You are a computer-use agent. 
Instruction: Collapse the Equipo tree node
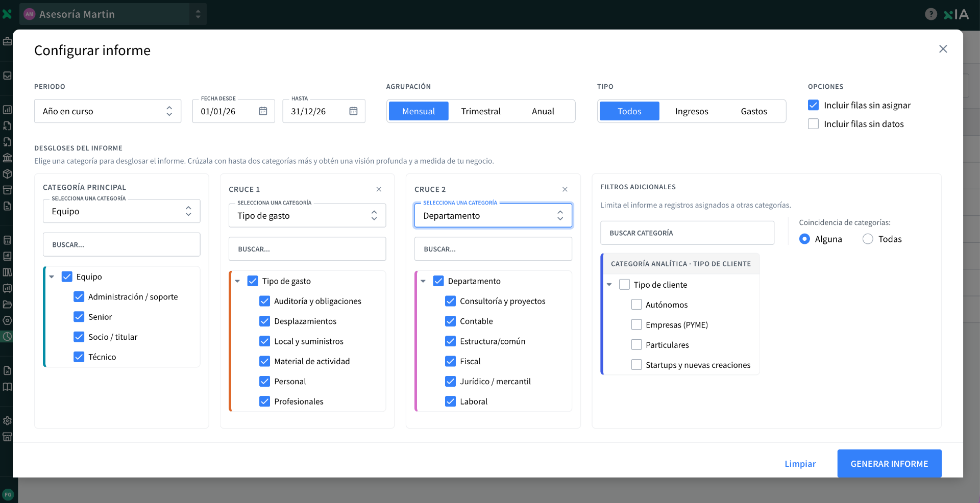pos(52,277)
